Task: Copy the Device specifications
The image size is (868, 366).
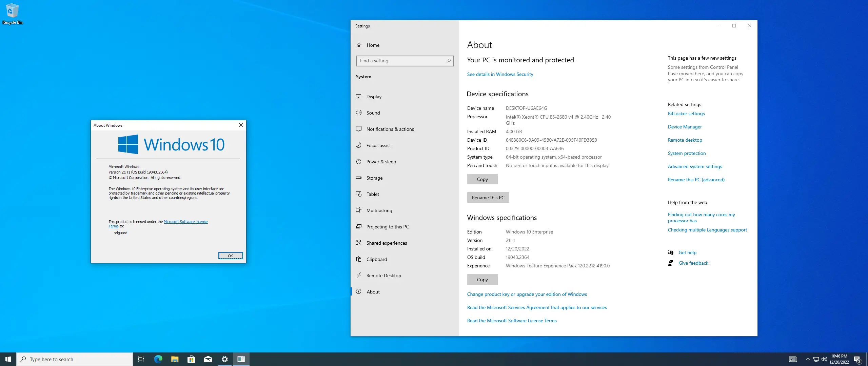Action: [x=482, y=179]
